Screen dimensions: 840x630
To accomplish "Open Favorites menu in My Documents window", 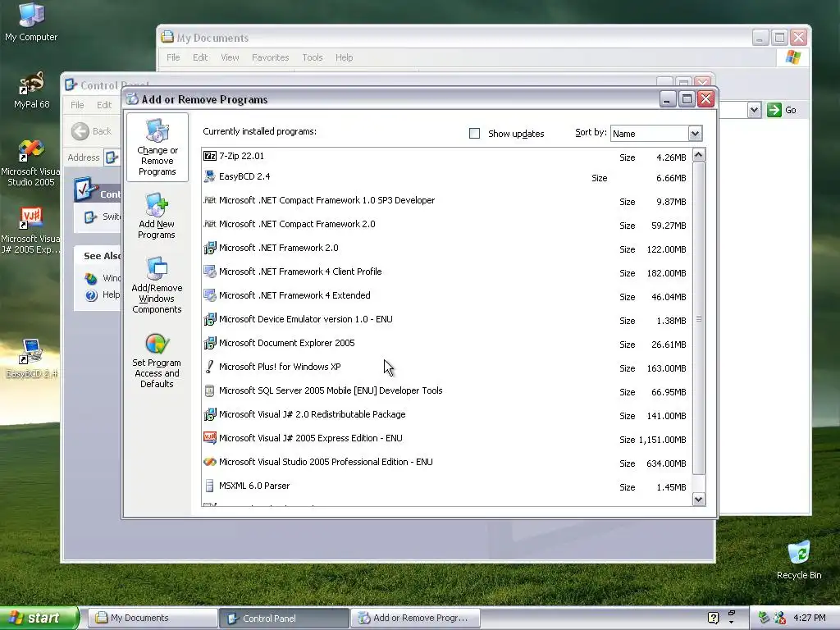I will (x=271, y=57).
